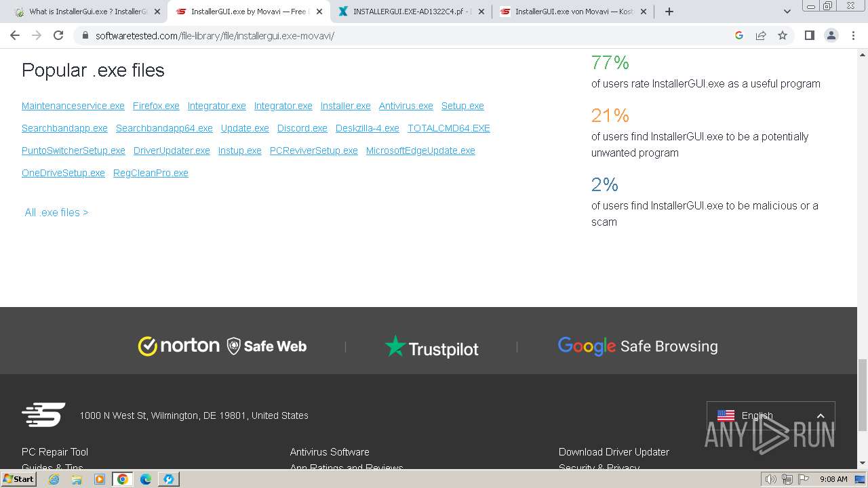
Task: Close the INSTALLERGUI.EXE-AD1322C4.pf tab
Action: 481,12
